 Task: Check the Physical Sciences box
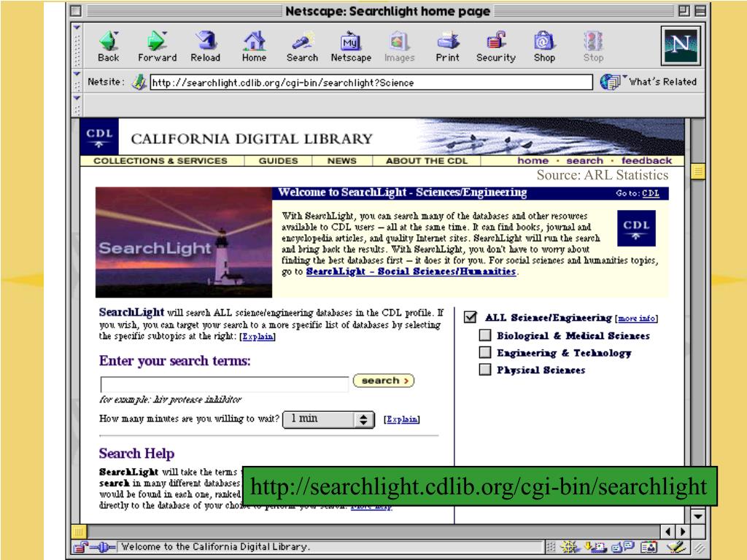(485, 370)
